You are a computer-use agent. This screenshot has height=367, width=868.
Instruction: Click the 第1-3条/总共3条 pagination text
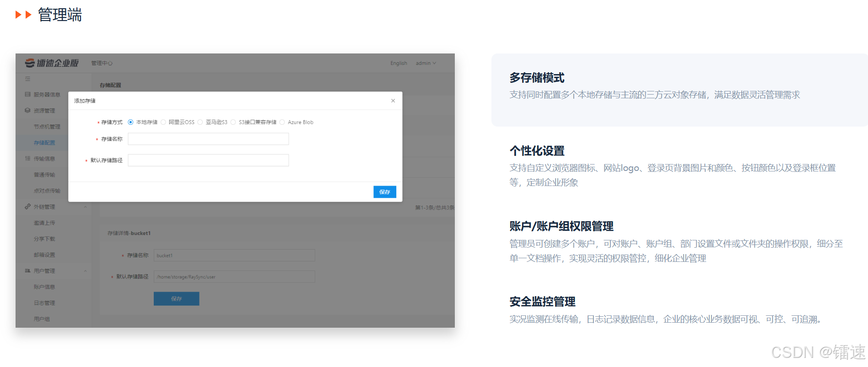tap(435, 207)
